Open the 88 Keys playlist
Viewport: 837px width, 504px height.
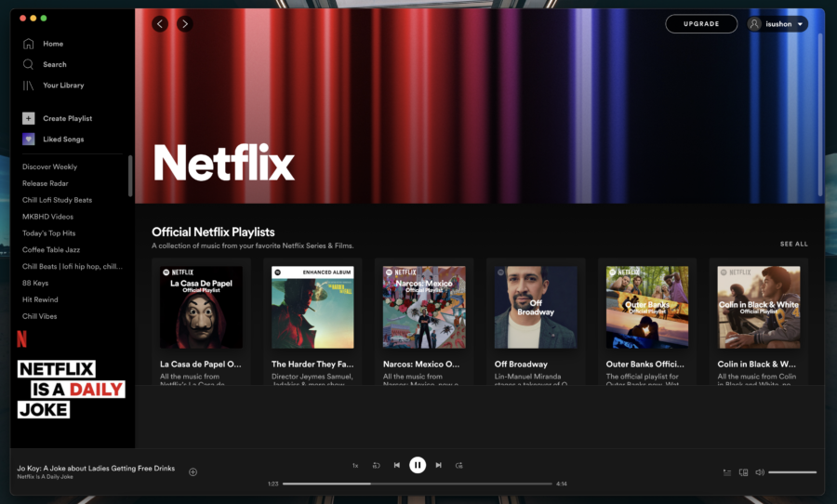tap(35, 283)
